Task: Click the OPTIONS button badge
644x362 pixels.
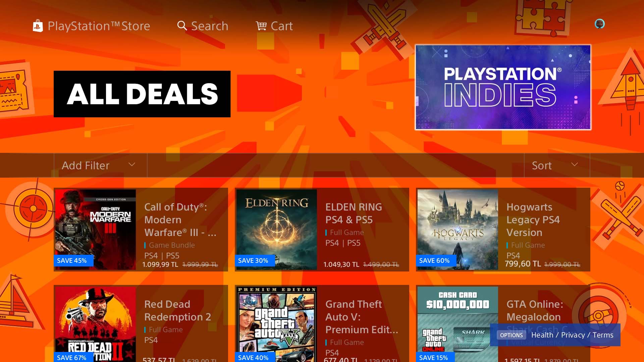Action: tap(511, 335)
